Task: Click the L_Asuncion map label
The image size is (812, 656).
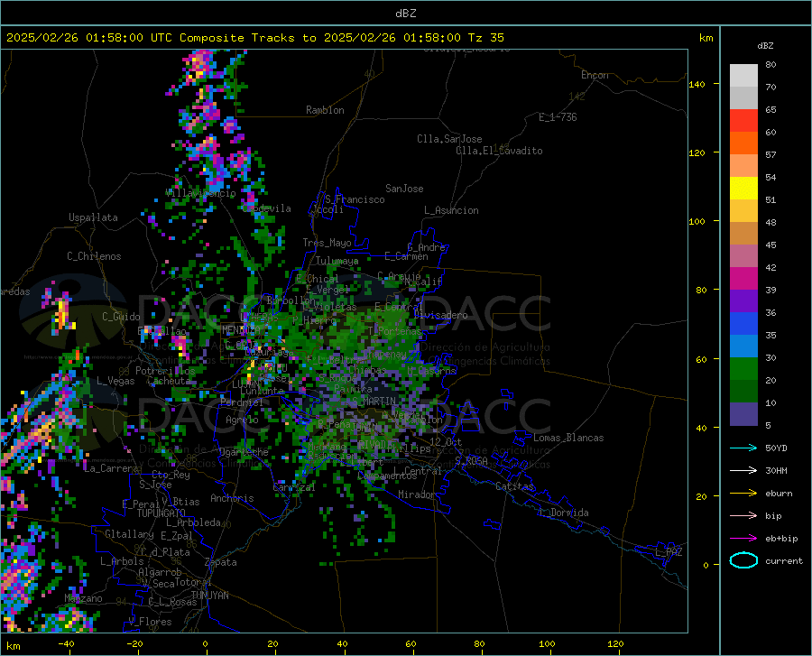Action: pyautogui.click(x=451, y=210)
